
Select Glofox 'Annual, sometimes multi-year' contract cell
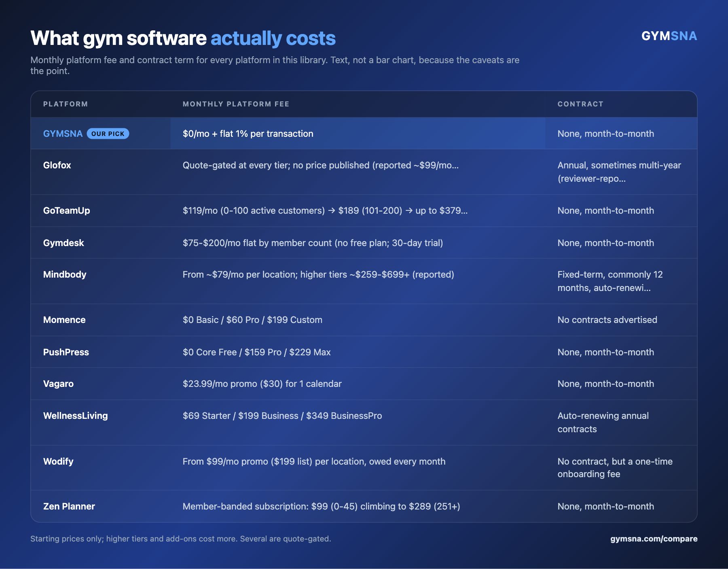pyautogui.click(x=619, y=172)
